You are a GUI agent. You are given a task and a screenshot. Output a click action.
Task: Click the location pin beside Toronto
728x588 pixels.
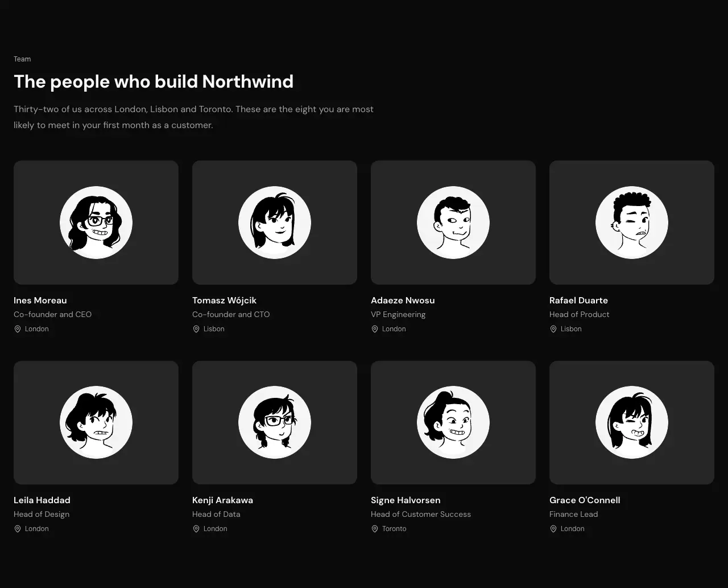point(375,529)
